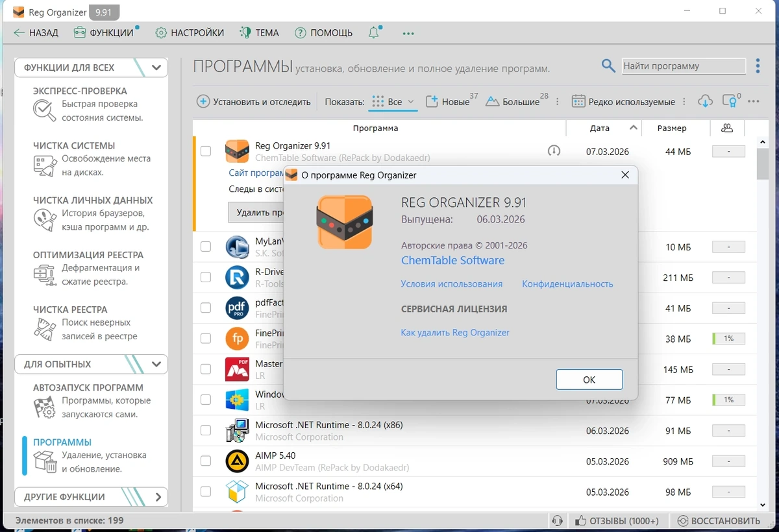Open the ПОМОЩЬ menu
The width and height of the screenshot is (779, 532).
(x=323, y=32)
